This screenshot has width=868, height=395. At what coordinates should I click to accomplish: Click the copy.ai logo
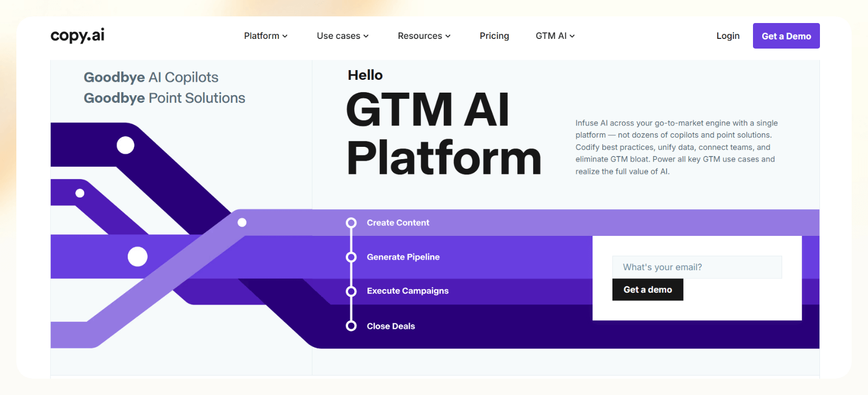(77, 35)
